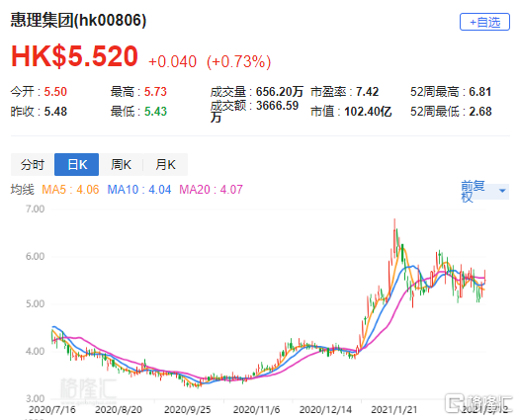Click the 52周最高 value 6.81

click(479, 92)
